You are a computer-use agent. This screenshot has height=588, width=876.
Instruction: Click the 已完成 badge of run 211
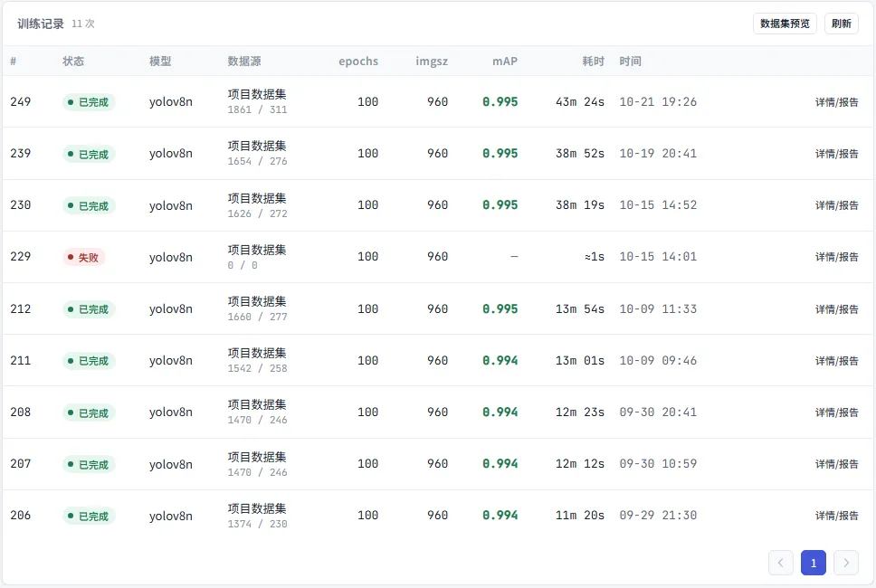pyautogui.click(x=89, y=361)
